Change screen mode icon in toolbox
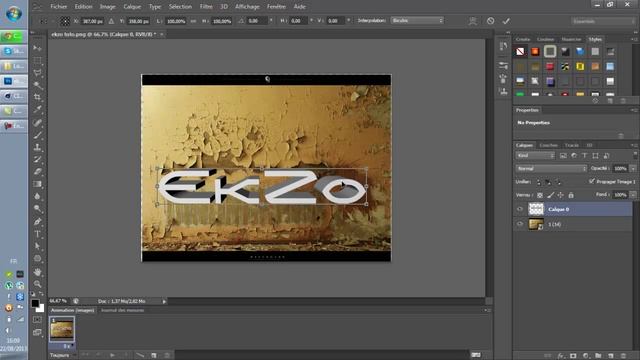 pyautogui.click(x=37, y=333)
